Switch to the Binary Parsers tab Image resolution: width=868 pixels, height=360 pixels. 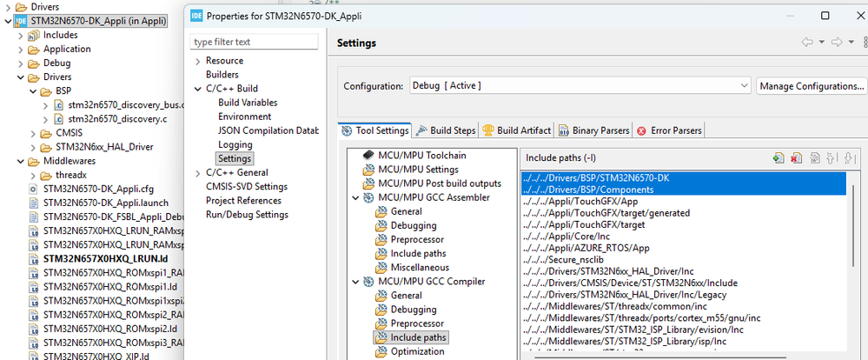594,130
